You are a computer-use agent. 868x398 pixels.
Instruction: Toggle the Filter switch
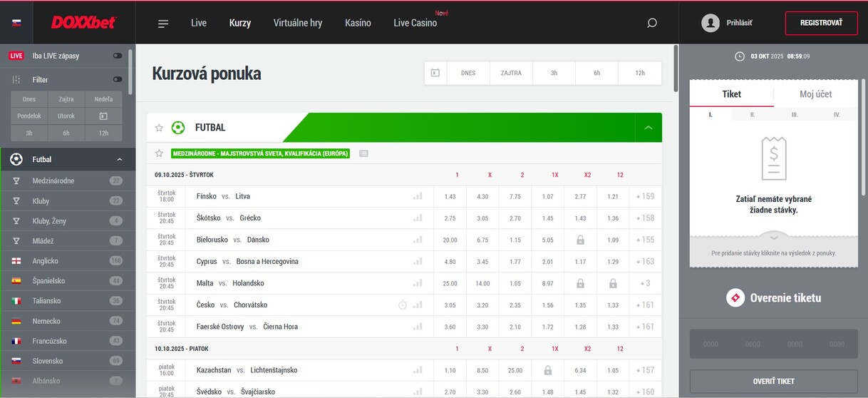pyautogui.click(x=118, y=80)
